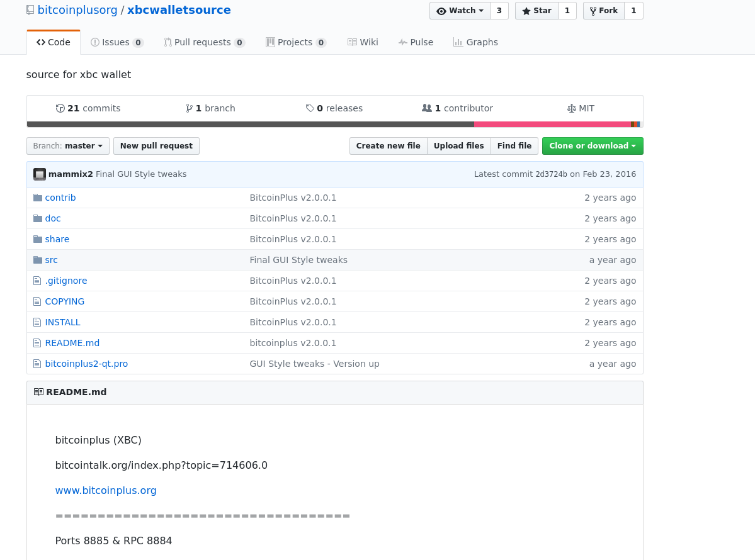755x560 pixels.
Task: Click the pink segment of the language bar
Action: click(x=552, y=125)
